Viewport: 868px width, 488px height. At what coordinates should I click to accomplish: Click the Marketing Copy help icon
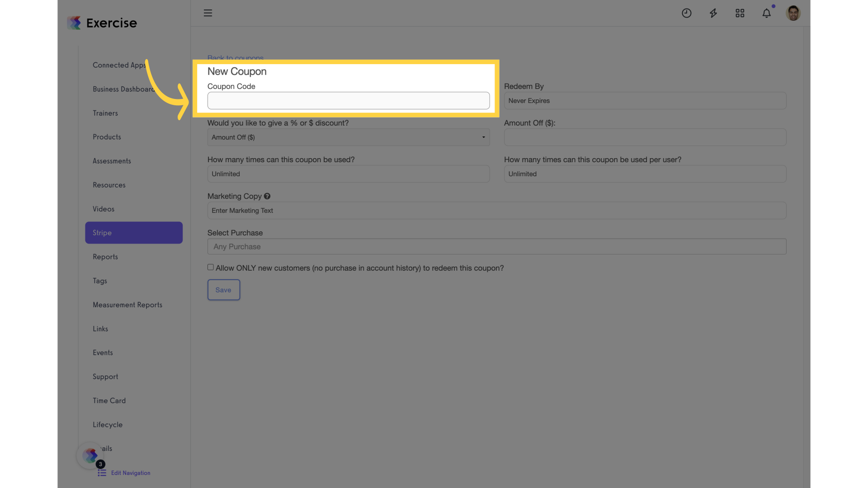tap(267, 196)
